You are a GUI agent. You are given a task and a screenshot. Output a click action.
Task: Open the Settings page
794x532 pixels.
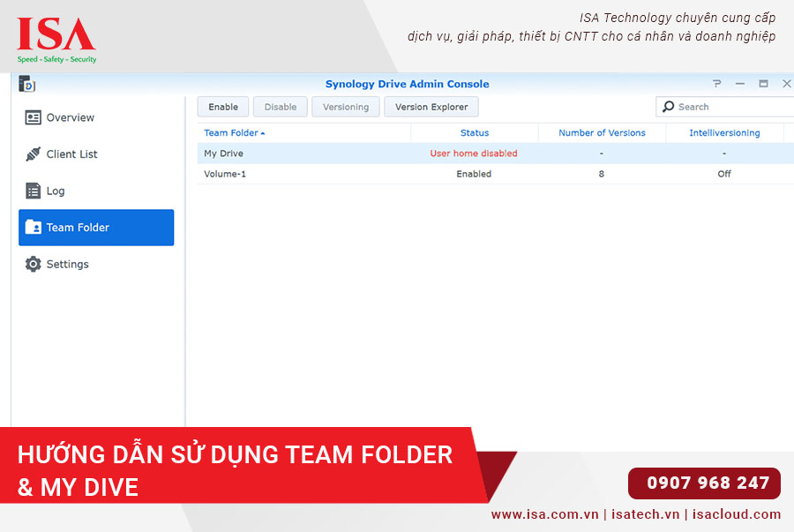coord(96,264)
